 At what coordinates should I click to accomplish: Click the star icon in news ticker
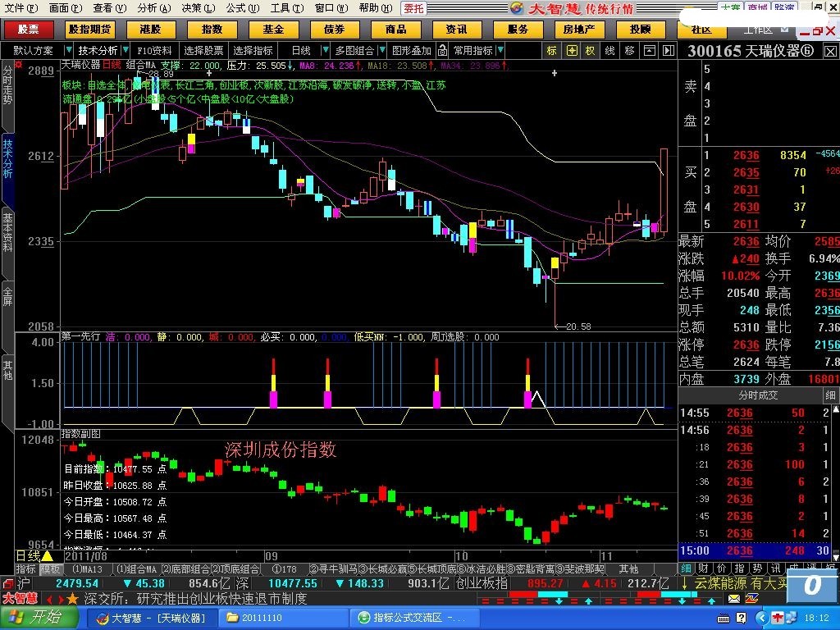73,598
